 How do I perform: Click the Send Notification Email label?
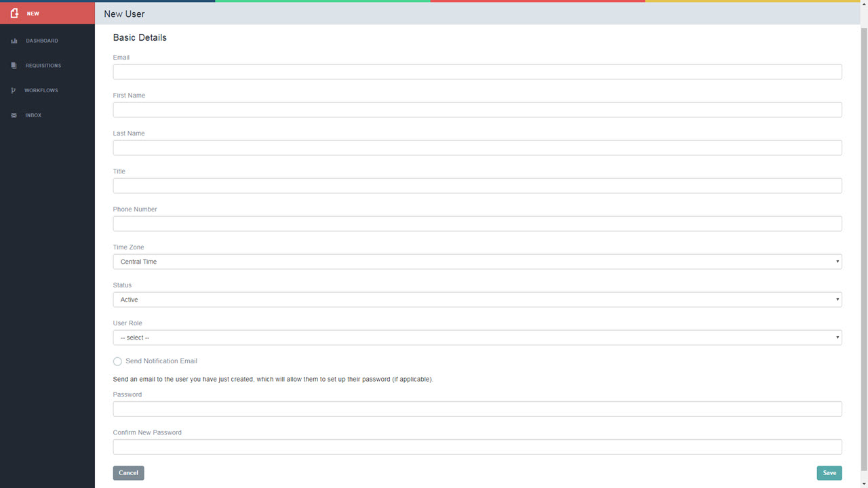coord(161,361)
